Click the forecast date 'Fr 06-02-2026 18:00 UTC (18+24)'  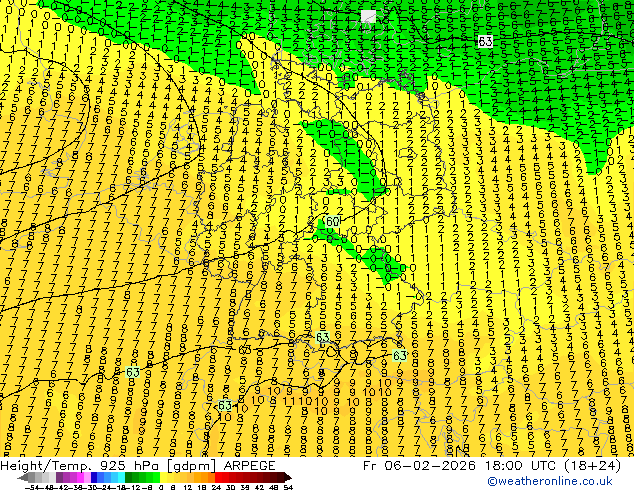pyautogui.click(x=492, y=466)
